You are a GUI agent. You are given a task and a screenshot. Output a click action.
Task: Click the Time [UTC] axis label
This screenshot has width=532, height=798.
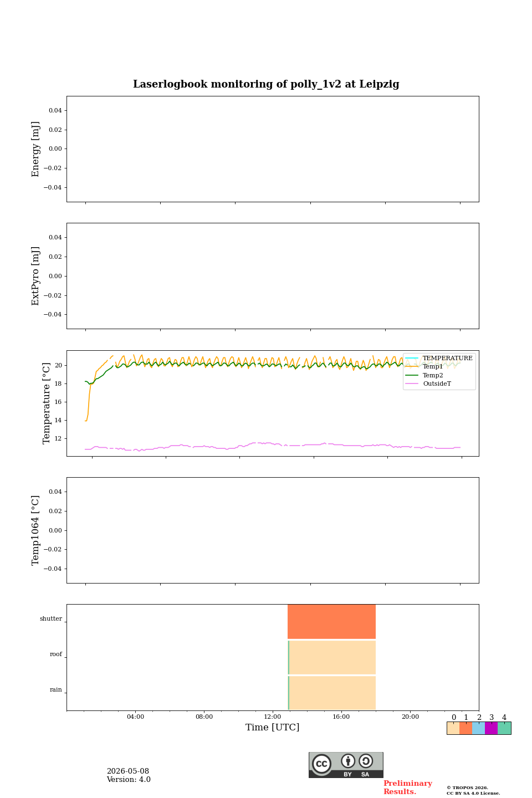point(273,728)
